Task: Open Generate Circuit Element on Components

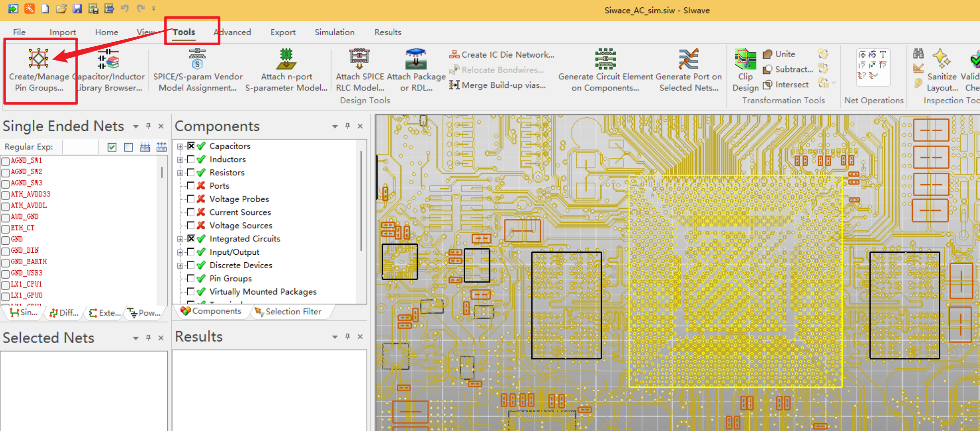Action: [605, 71]
